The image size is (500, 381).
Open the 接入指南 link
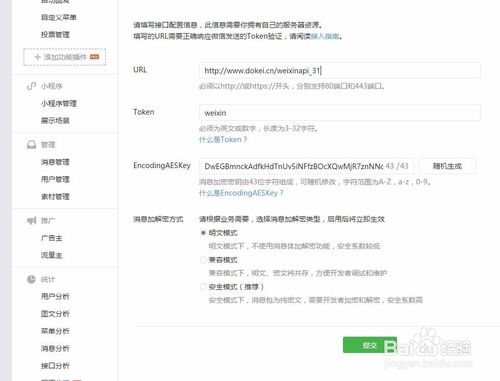pos(325,36)
